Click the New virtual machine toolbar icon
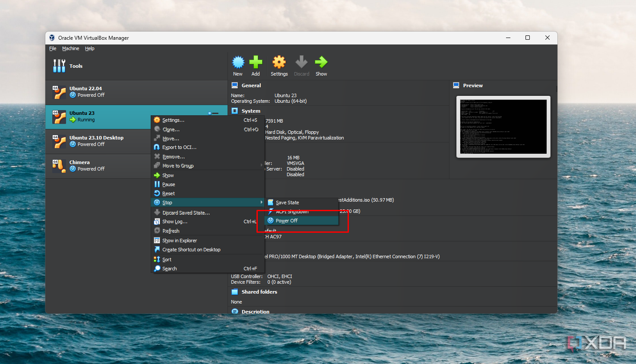The height and width of the screenshot is (364, 636). coord(238,63)
